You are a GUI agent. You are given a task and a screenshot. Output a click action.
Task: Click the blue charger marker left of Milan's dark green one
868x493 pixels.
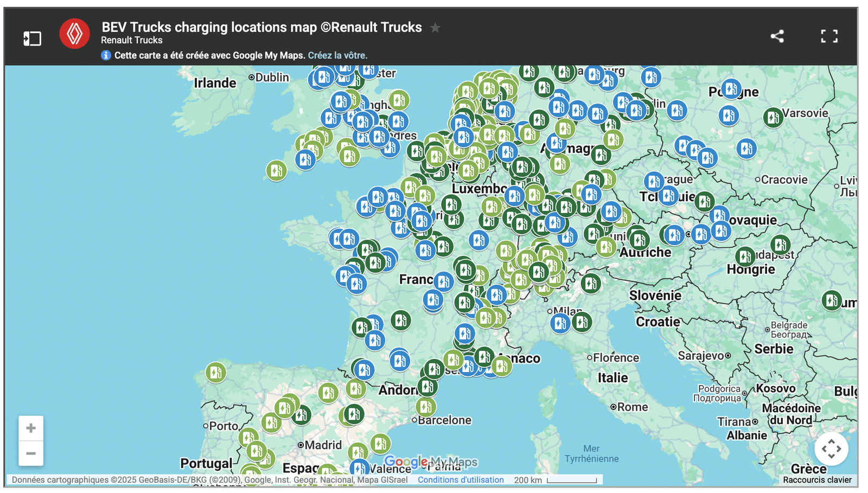(560, 324)
